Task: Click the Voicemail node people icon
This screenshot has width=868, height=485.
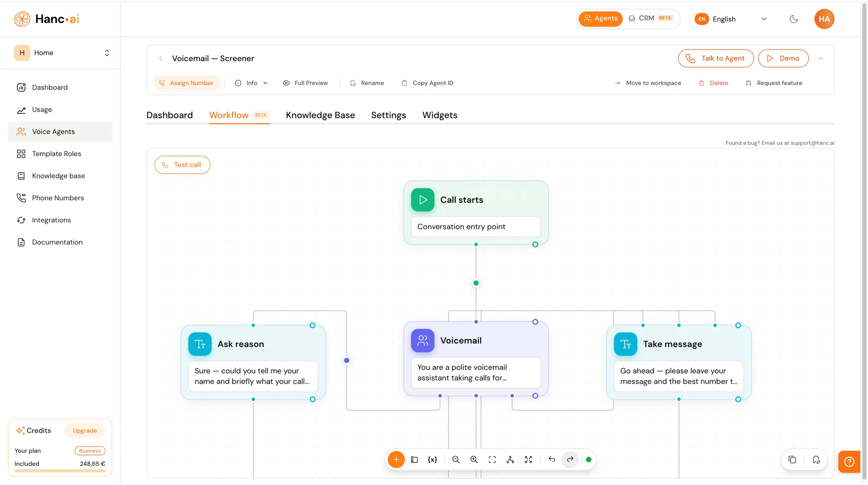Action: coord(423,340)
